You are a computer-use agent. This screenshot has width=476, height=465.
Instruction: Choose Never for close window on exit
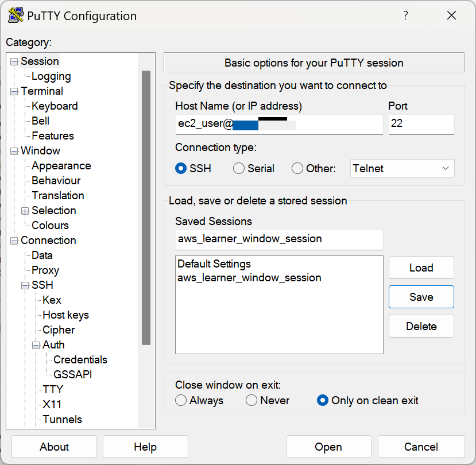[251, 400]
